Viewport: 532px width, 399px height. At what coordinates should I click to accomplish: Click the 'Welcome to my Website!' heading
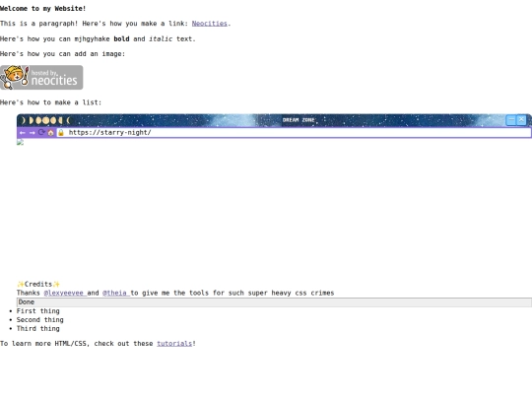pos(42,9)
